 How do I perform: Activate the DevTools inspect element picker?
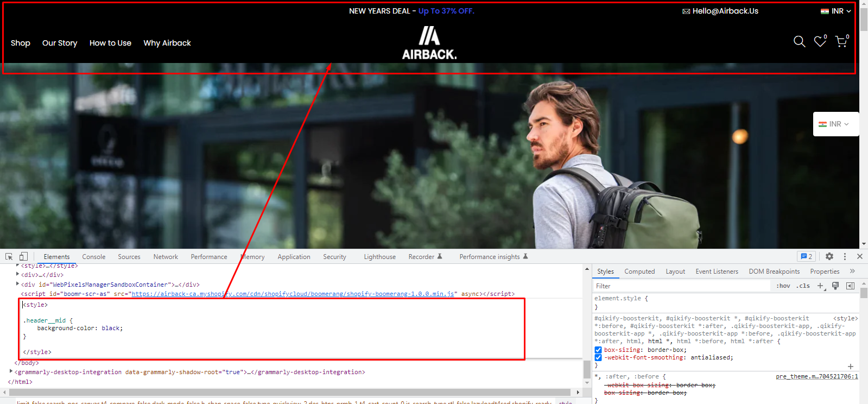[x=9, y=256]
